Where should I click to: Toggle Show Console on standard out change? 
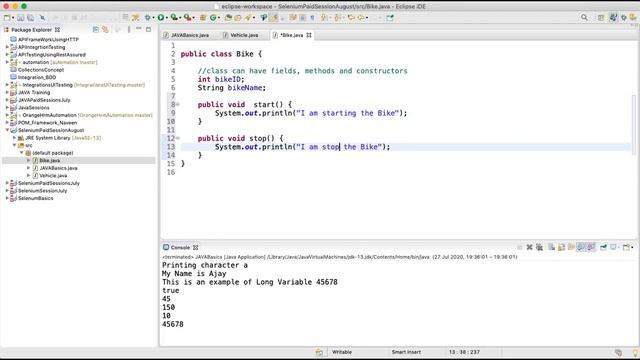click(581, 247)
